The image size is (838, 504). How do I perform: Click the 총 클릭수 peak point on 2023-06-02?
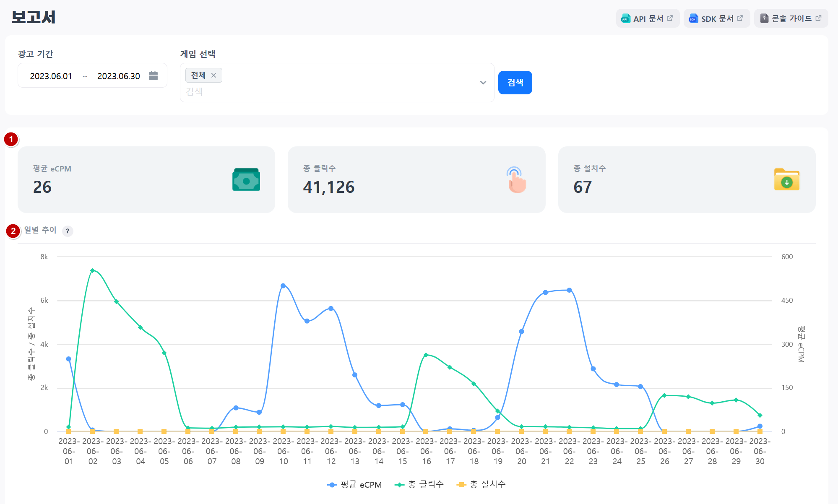(92, 270)
